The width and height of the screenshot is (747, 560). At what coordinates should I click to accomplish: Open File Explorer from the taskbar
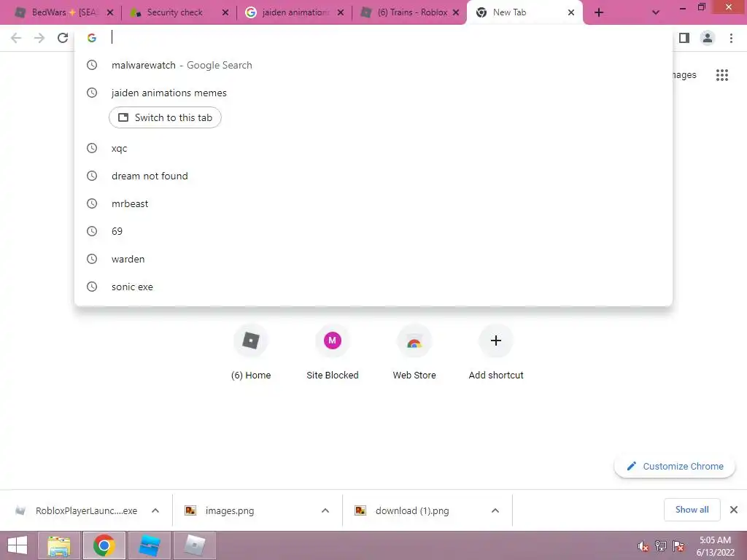point(59,545)
